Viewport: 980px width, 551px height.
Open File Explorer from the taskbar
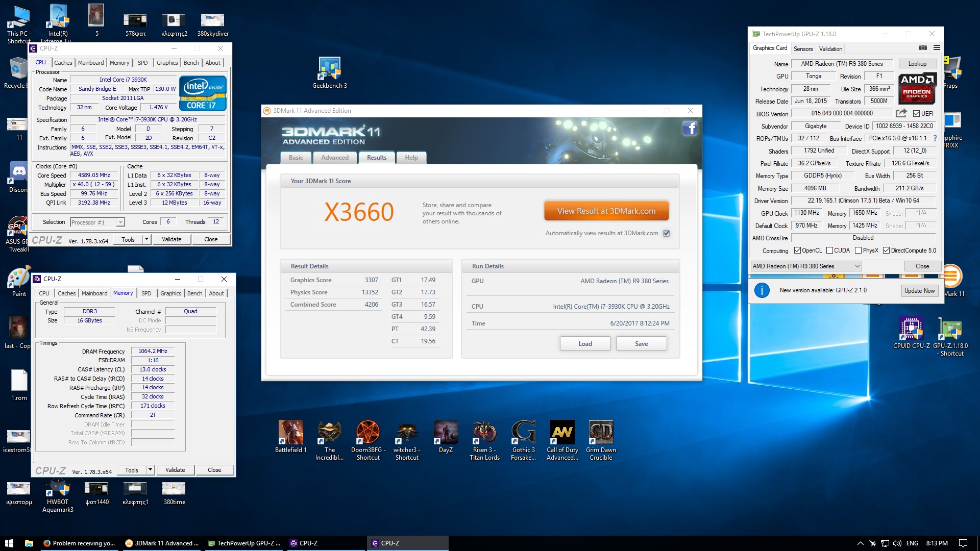coord(29,543)
